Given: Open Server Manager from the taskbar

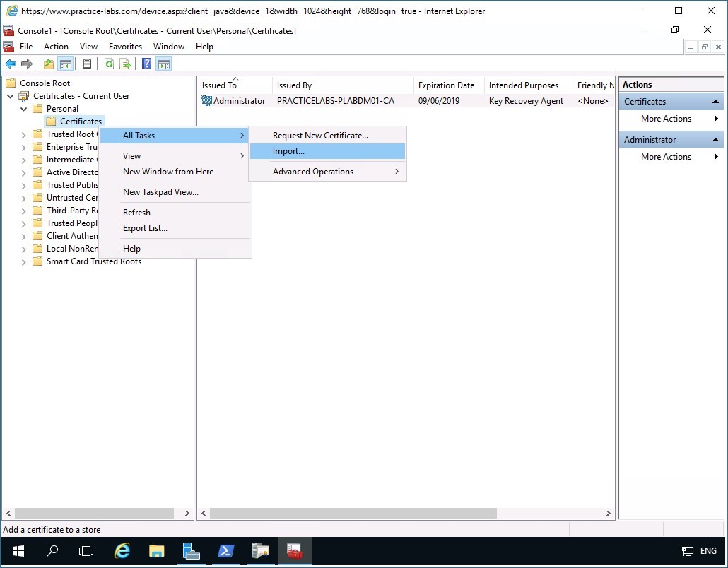Looking at the screenshot, I should [x=191, y=551].
